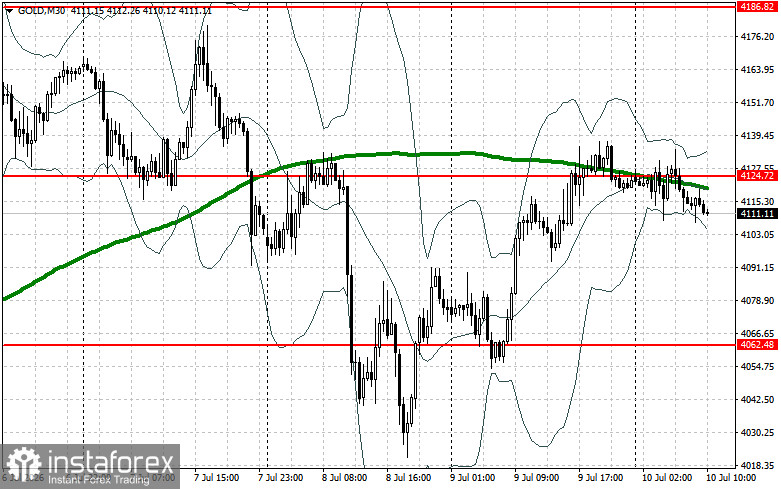Select the 4176.20 price axis value

point(757,37)
